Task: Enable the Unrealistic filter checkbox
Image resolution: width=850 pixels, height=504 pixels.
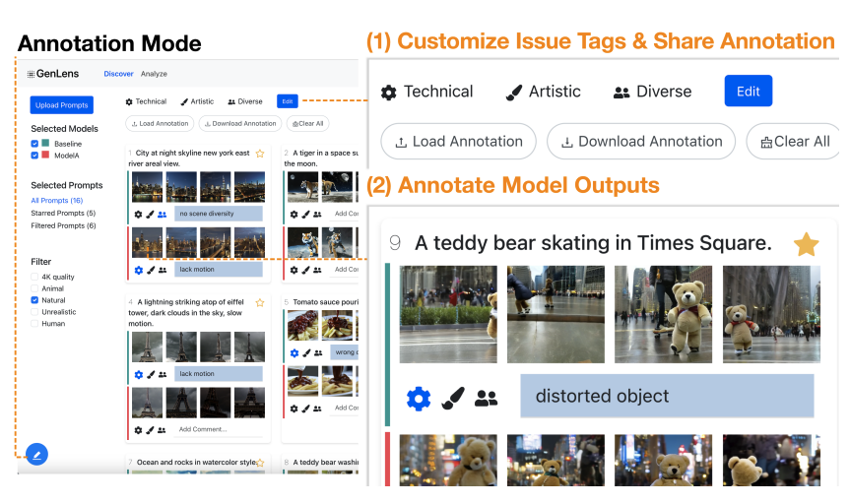Action: (x=34, y=312)
